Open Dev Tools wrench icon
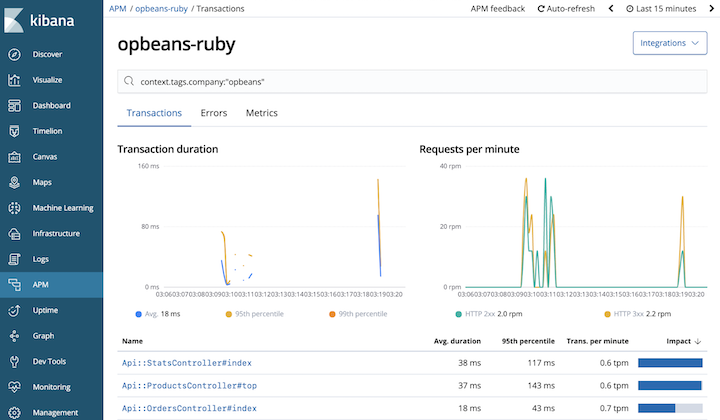Viewport: 720px width, 420px height. (14, 362)
